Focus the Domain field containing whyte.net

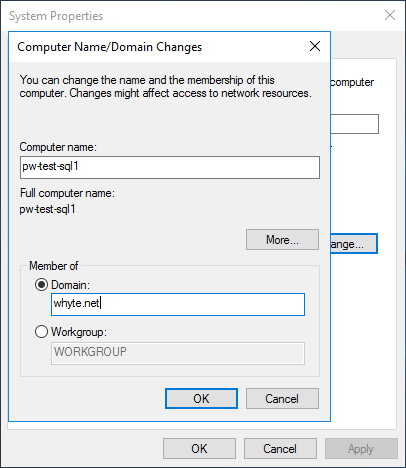178,304
